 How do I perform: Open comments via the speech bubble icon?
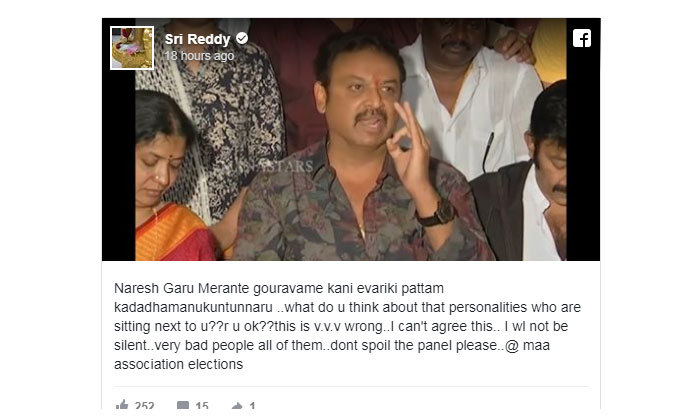183,405
